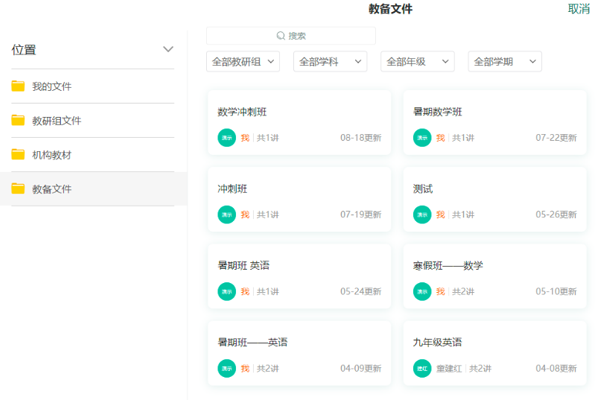Select 我的文件 in the sidebar
The image size is (600, 400).
coord(52,87)
